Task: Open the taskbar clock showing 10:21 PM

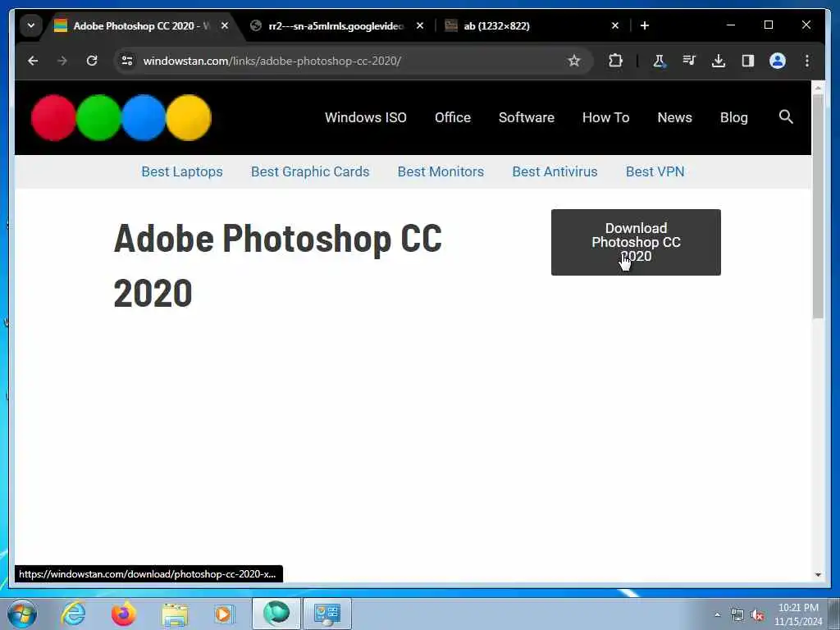Action: [x=797, y=614]
